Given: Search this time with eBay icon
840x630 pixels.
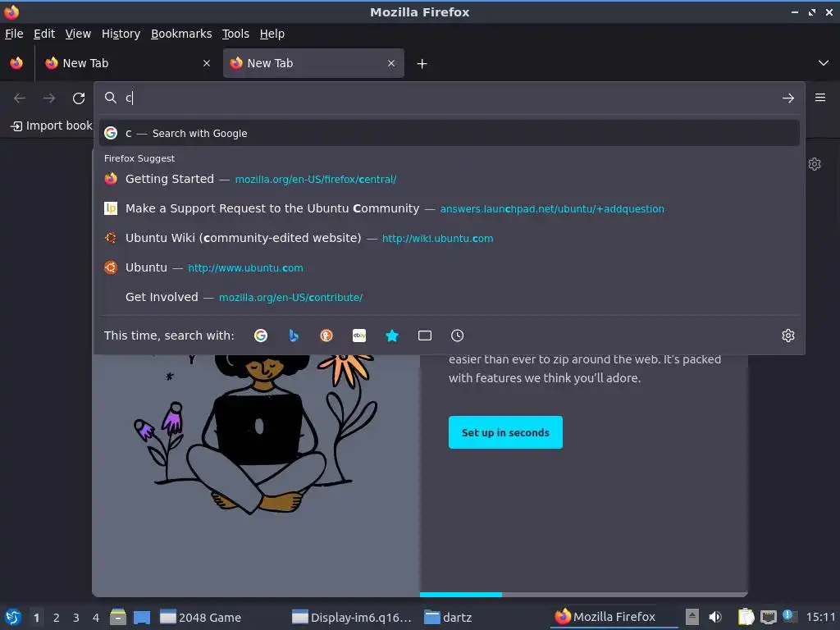Looking at the screenshot, I should 359,336.
